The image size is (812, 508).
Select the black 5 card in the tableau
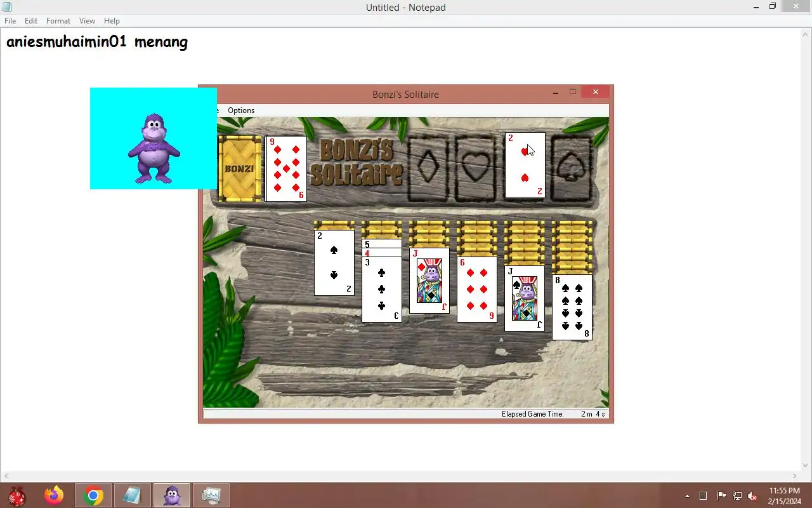381,244
